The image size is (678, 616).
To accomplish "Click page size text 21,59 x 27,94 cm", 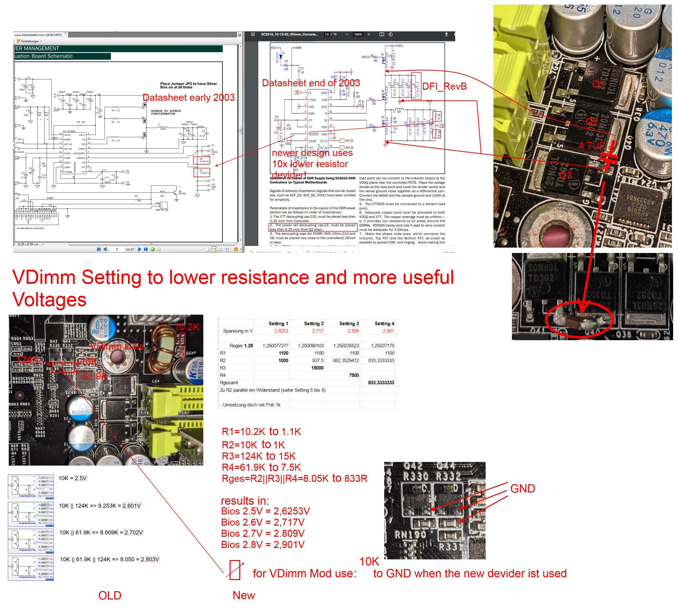I will click(x=27, y=244).
